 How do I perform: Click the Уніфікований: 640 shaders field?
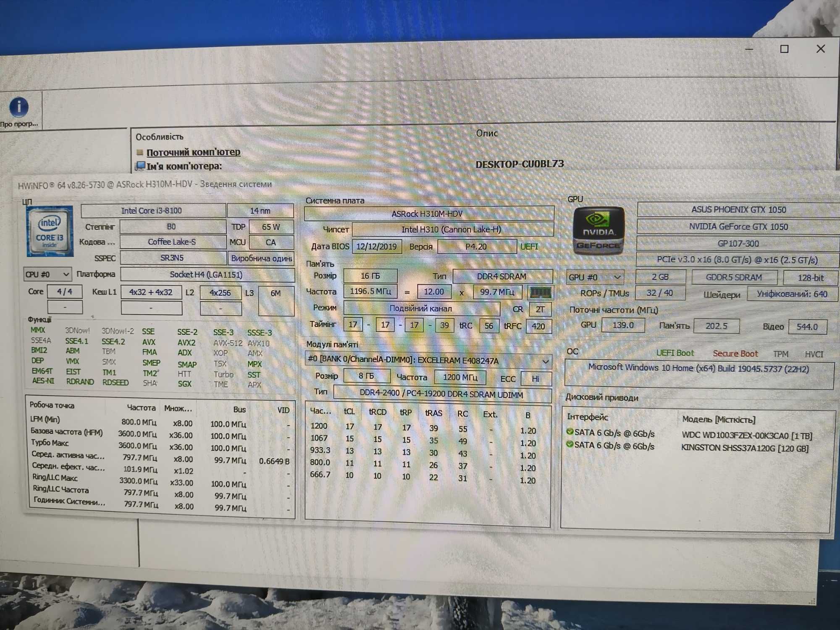click(793, 294)
